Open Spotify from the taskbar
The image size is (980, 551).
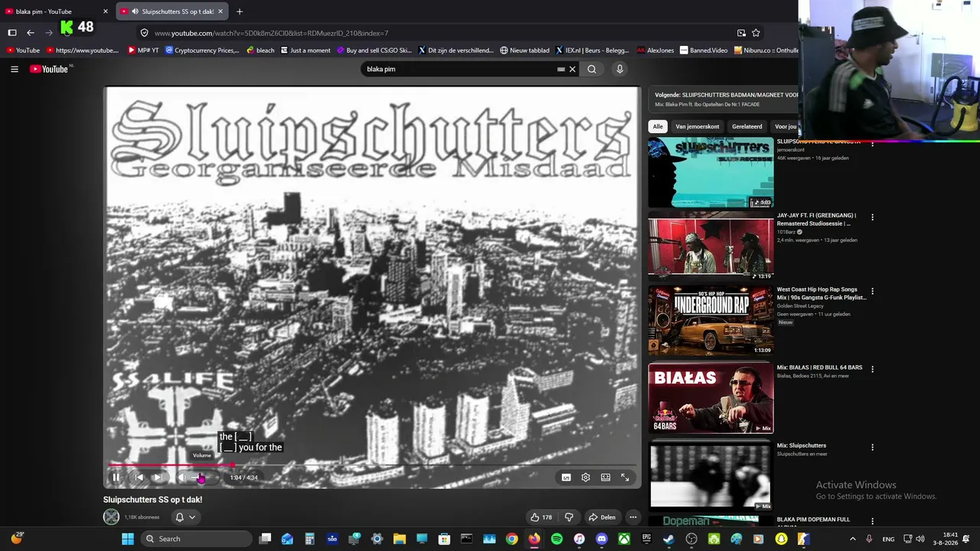pyautogui.click(x=557, y=539)
